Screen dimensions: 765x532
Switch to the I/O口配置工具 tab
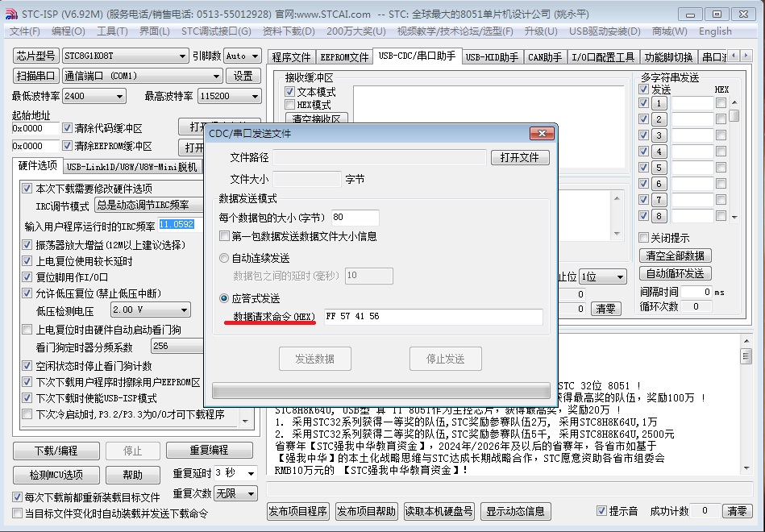[602, 57]
